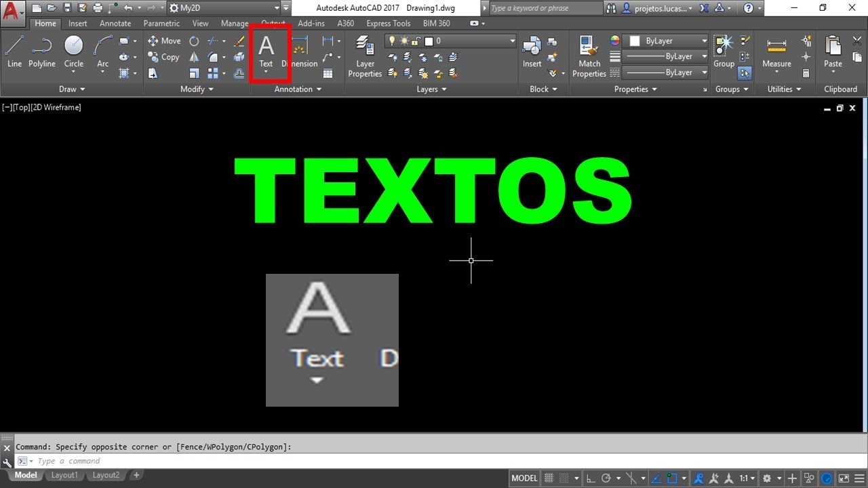Open the Layer Properties manager
This screenshot has width=868, height=488.
(366, 57)
